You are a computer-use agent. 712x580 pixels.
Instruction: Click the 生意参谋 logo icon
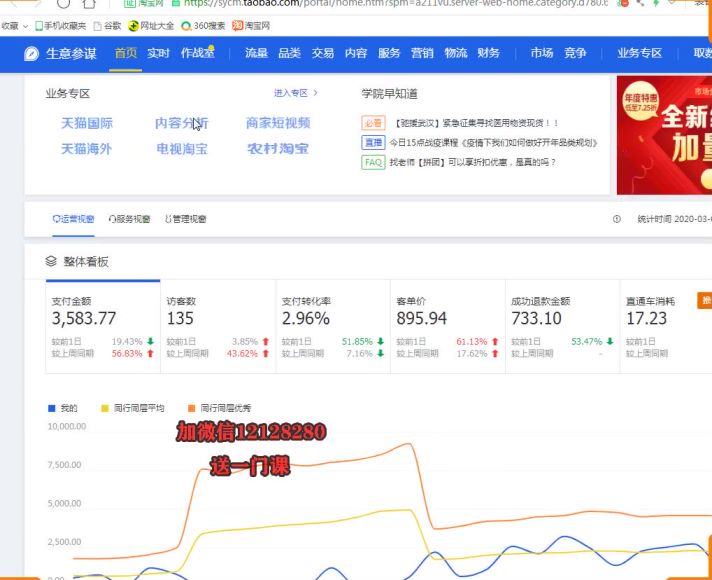point(31,54)
